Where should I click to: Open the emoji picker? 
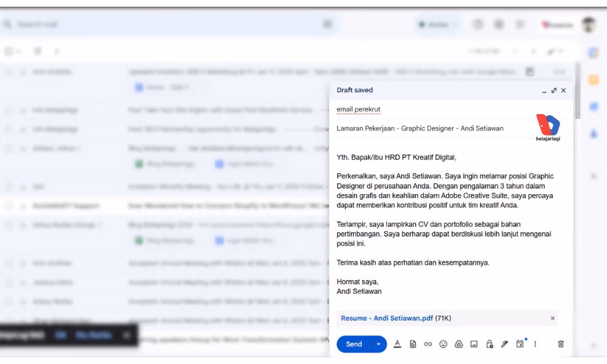(443, 344)
